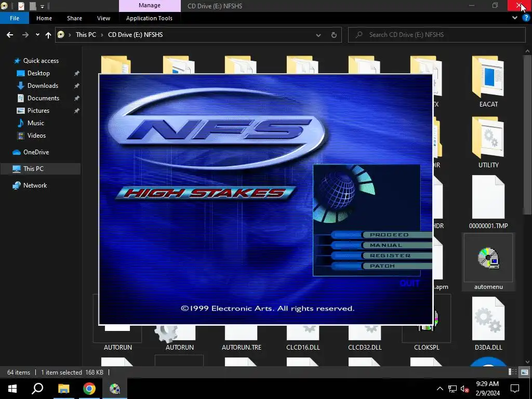This screenshot has height=399, width=532.
Task: Open Videos in the navigation pane
Action: 36,136
